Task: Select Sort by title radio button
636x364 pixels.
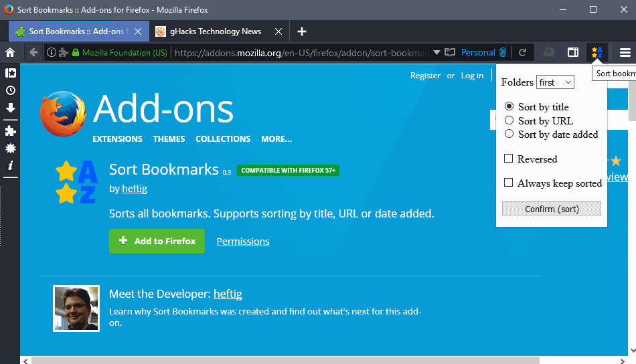Action: pos(509,106)
